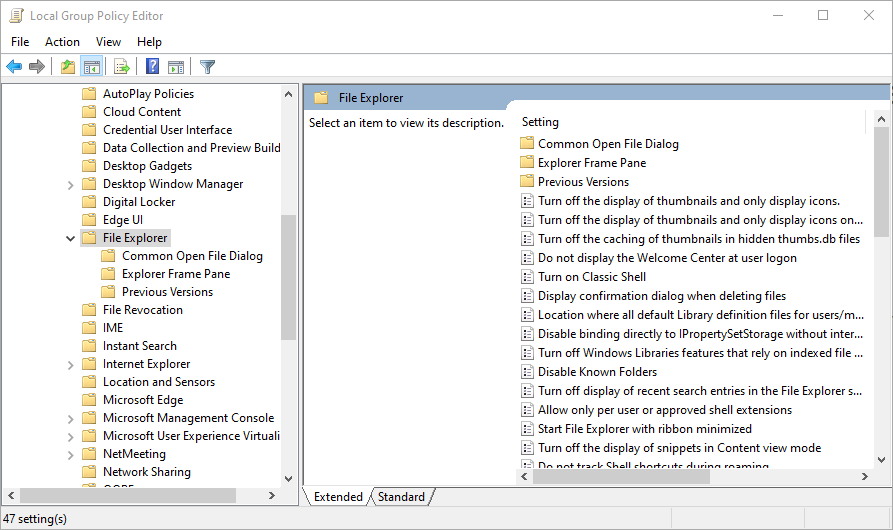
Task: Click tree pane scroll up arrow
Action: (288, 94)
